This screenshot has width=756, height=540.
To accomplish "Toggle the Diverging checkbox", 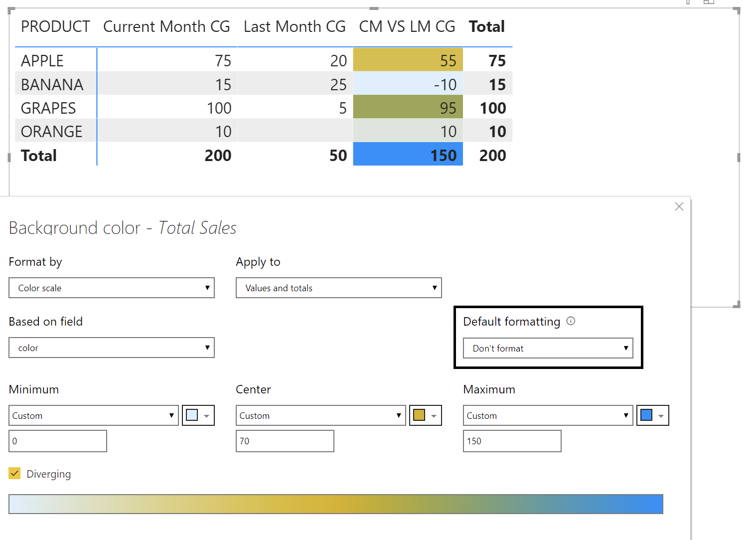I will [14, 474].
